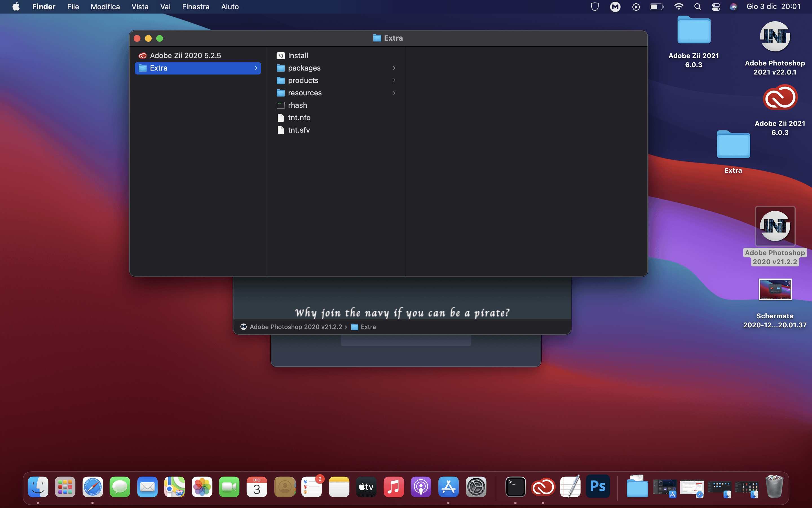This screenshot has width=812, height=508.
Task: Open Terminal from the Dock
Action: point(516,487)
